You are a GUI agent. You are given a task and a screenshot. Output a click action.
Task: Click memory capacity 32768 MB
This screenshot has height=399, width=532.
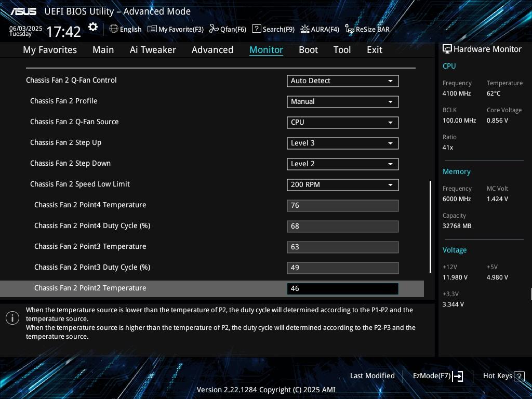tap(457, 226)
